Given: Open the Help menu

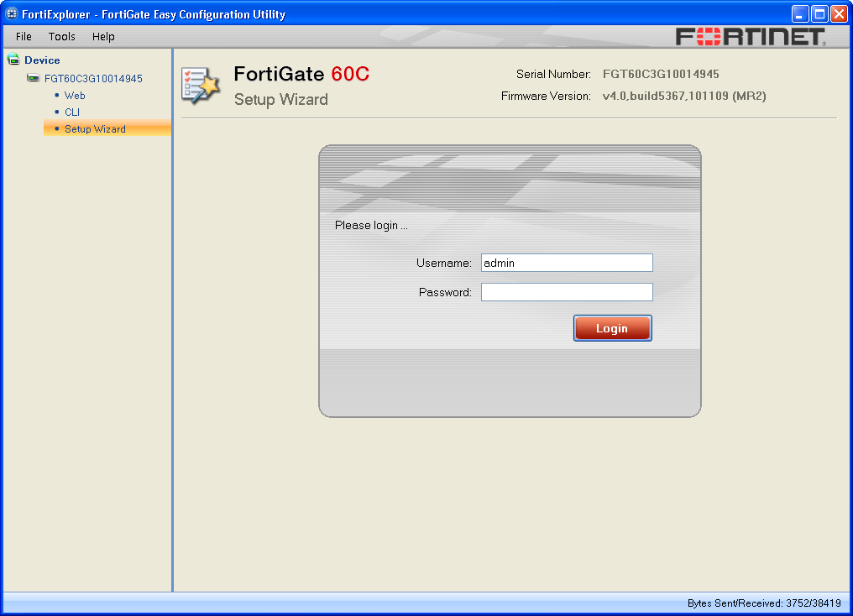Looking at the screenshot, I should point(103,36).
